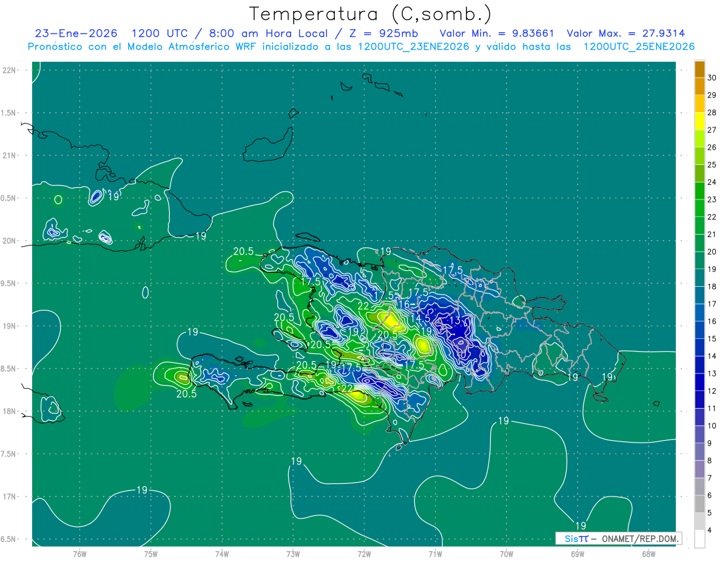Click 'Valor Min. = 9.83661' text
The height and width of the screenshot is (562, 728).
point(497,33)
